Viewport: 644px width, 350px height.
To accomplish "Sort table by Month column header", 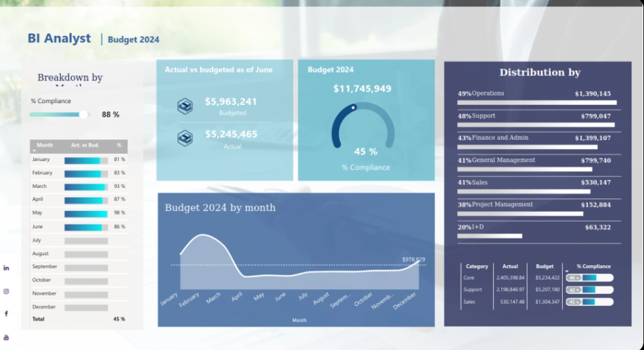I will (x=45, y=145).
